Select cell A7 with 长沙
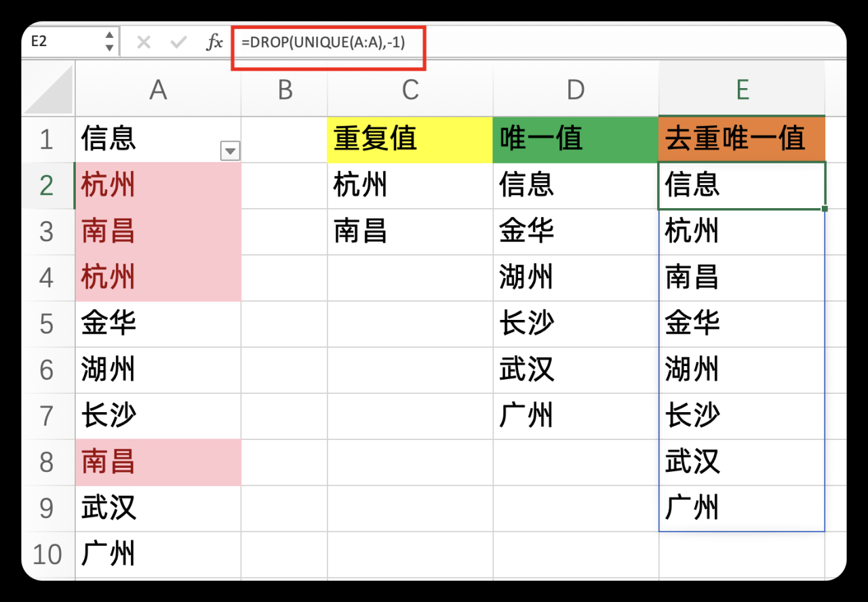 (158, 416)
